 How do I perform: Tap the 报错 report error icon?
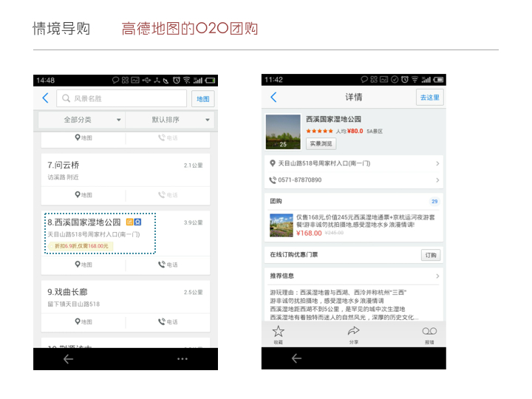click(x=429, y=333)
